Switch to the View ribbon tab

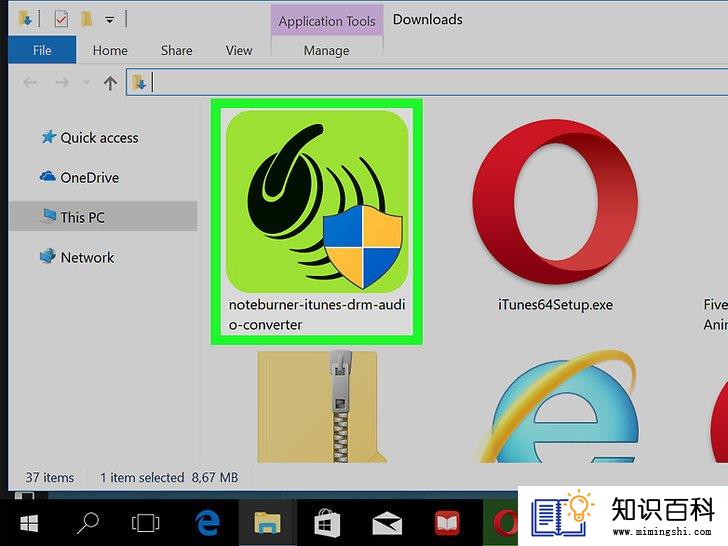pyautogui.click(x=239, y=50)
